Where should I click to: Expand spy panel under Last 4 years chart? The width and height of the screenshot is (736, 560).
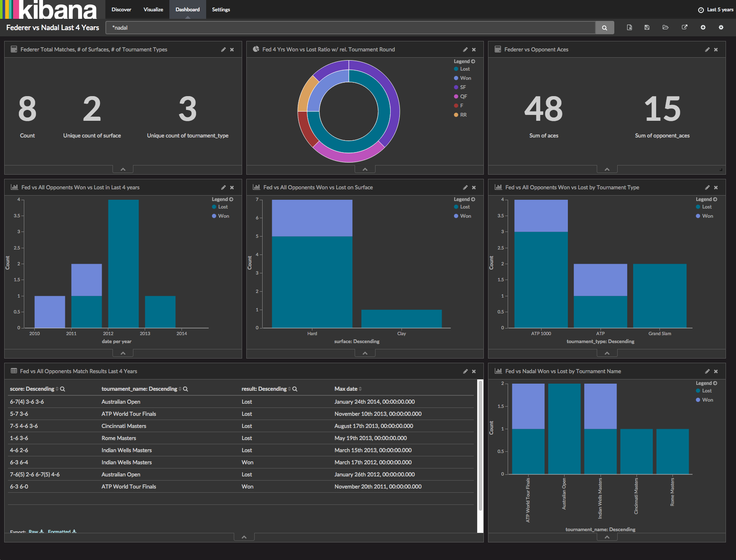123,353
